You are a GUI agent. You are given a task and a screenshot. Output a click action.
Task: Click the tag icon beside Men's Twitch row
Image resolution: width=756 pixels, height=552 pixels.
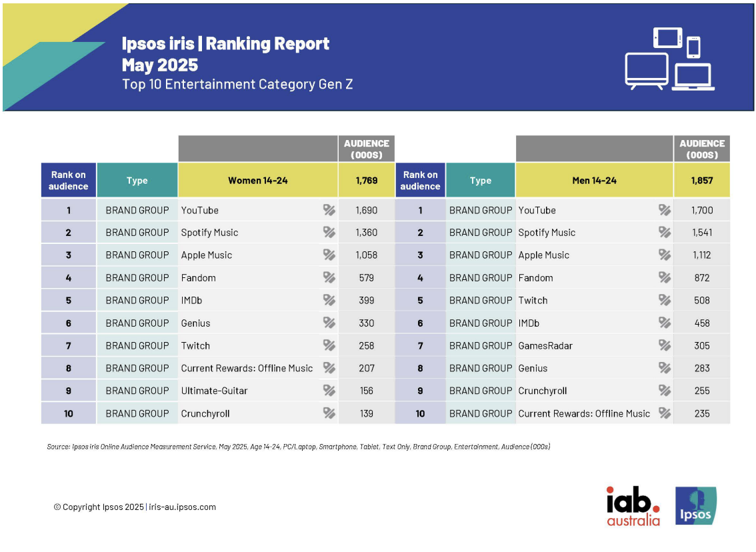pyautogui.click(x=665, y=300)
